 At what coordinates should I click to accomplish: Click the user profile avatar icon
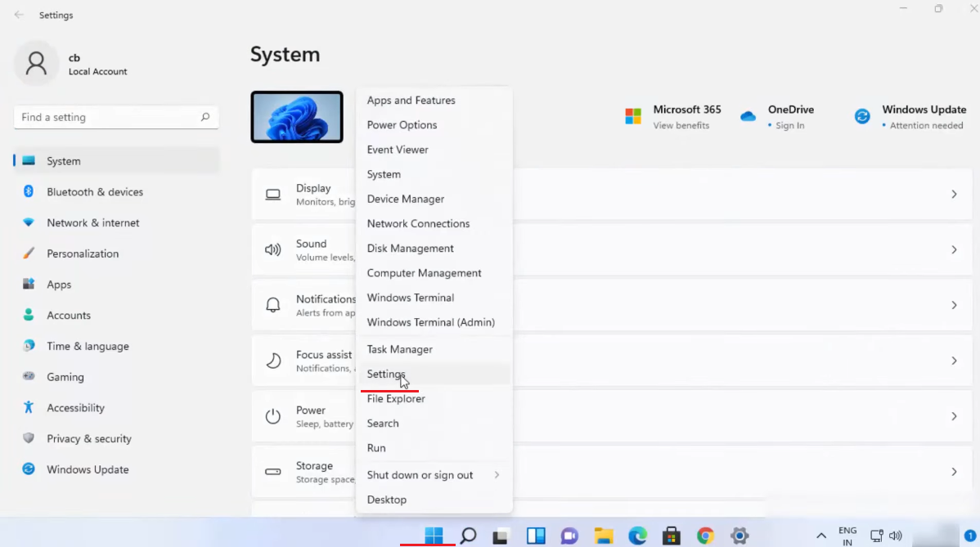pos(36,64)
